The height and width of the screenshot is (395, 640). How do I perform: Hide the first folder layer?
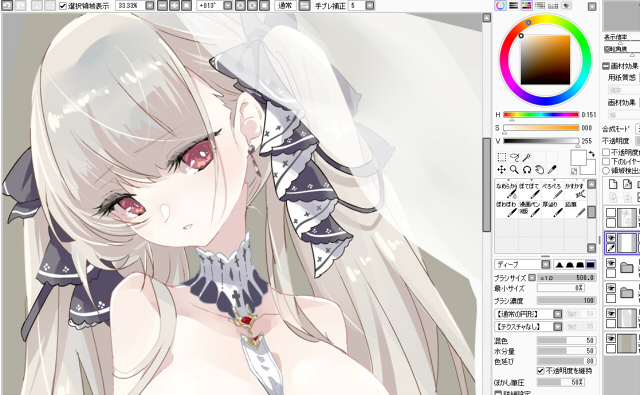pyautogui.click(x=611, y=263)
